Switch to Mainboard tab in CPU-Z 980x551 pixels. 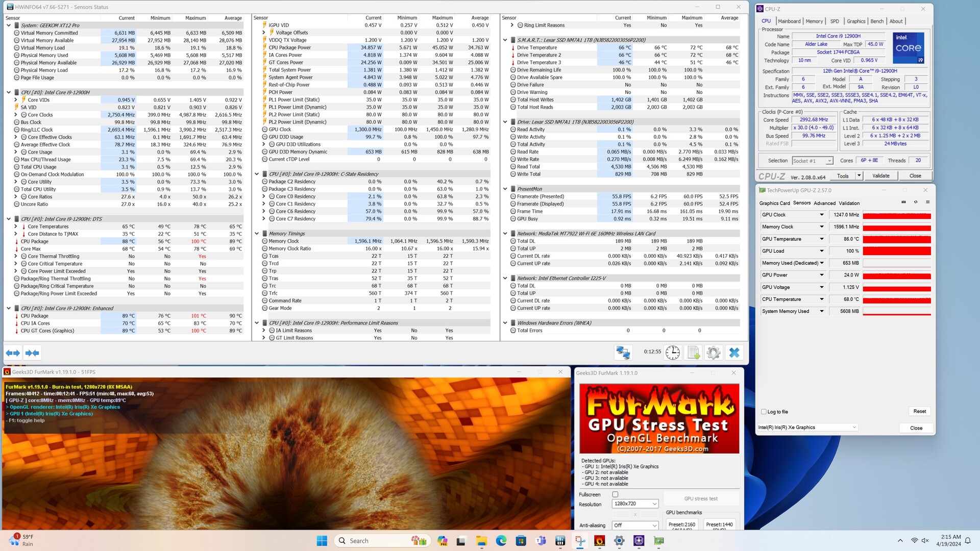[x=789, y=21]
